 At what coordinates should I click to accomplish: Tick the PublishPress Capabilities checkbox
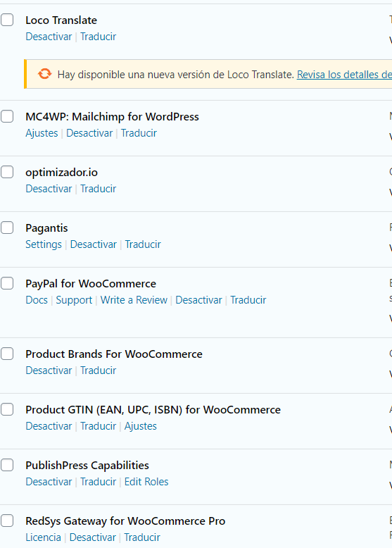click(7, 465)
